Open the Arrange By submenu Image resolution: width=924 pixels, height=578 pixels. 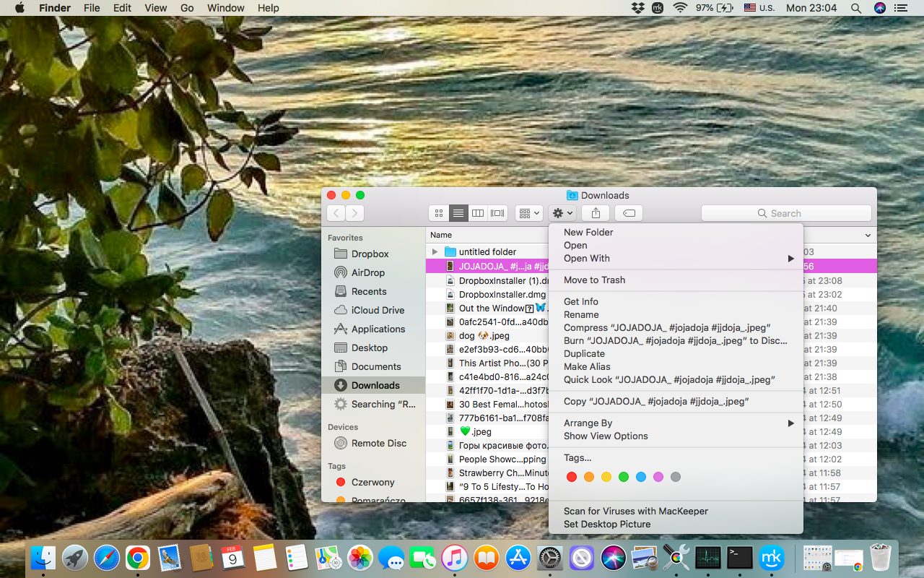[590, 423]
